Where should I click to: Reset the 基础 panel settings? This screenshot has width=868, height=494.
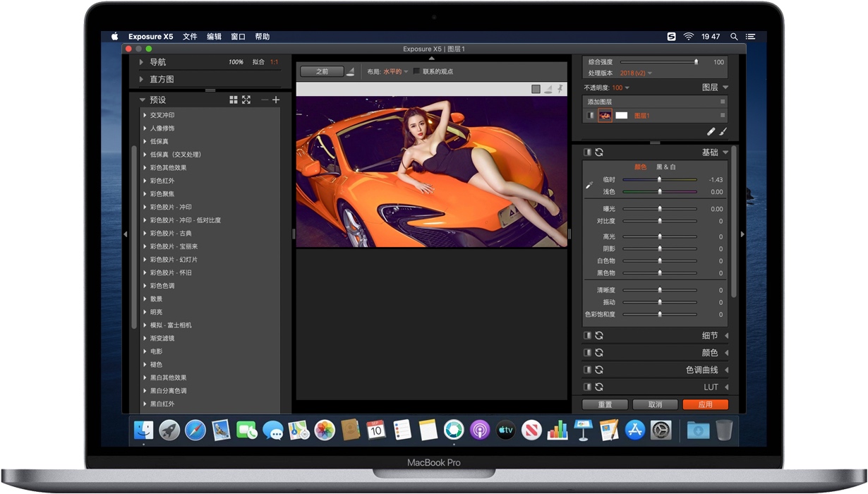coord(599,152)
